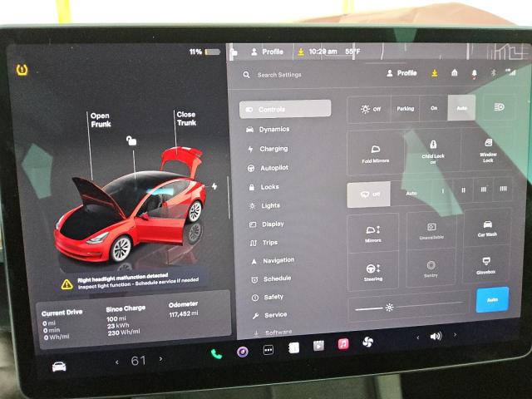Open the Controls settings tab

pos(285,109)
